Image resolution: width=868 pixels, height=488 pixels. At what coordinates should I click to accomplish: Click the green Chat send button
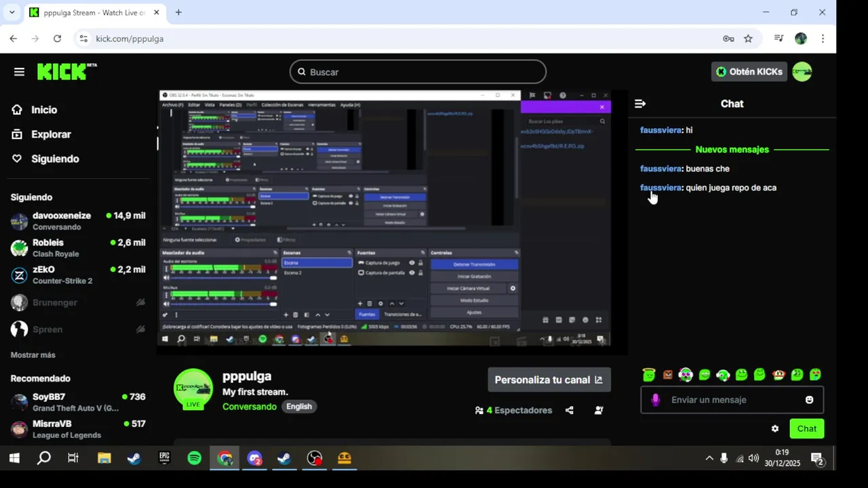click(x=807, y=428)
